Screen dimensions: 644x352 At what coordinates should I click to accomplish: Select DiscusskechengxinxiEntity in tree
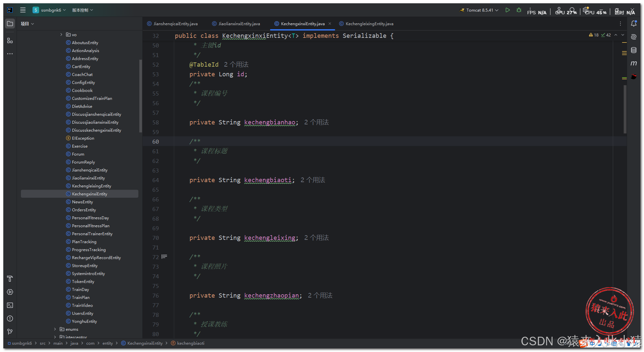[97, 130]
